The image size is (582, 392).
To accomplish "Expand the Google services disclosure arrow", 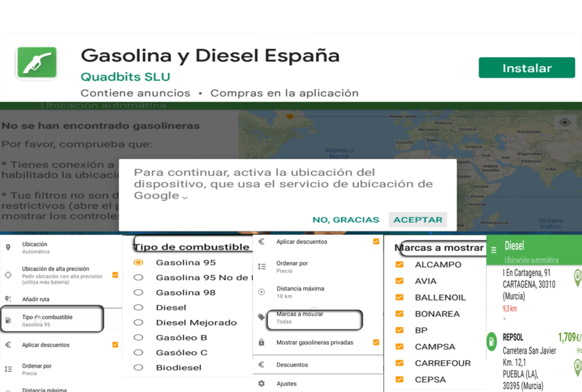I will [x=184, y=197].
